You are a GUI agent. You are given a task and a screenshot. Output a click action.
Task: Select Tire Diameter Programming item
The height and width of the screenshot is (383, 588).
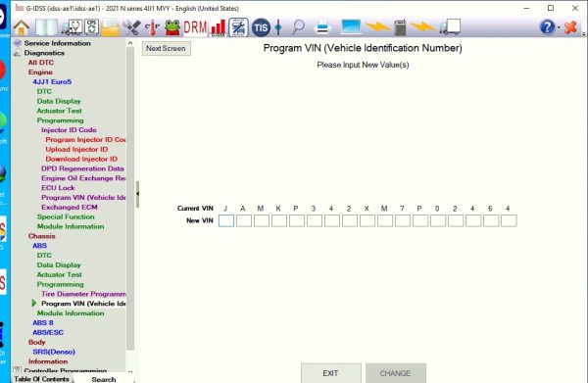83,294
